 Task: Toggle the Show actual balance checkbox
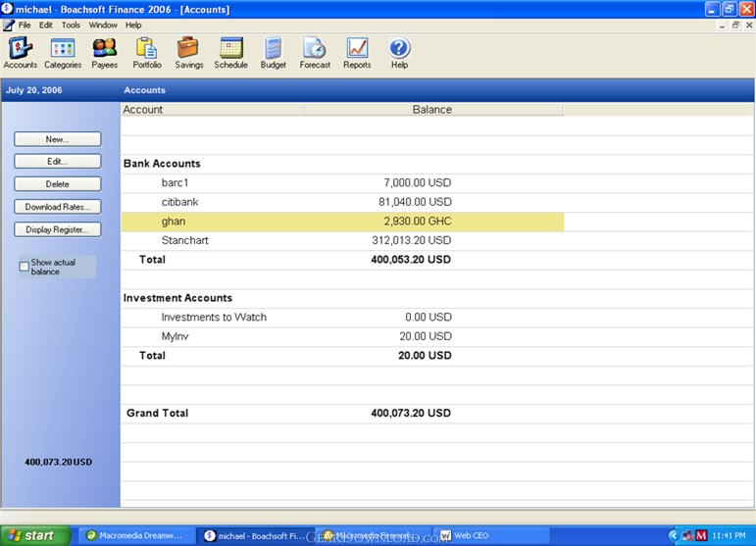click(x=25, y=267)
